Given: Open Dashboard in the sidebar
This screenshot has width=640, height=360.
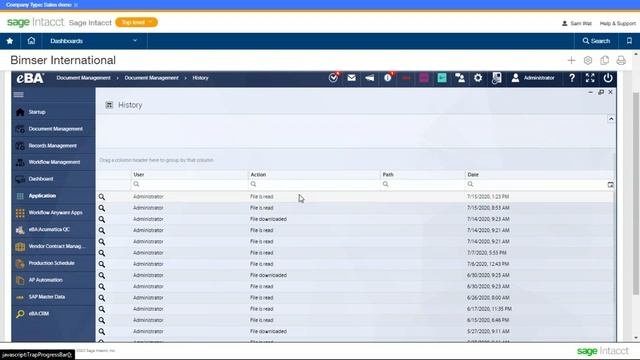Looking at the screenshot, I should pyautogui.click(x=53, y=179).
